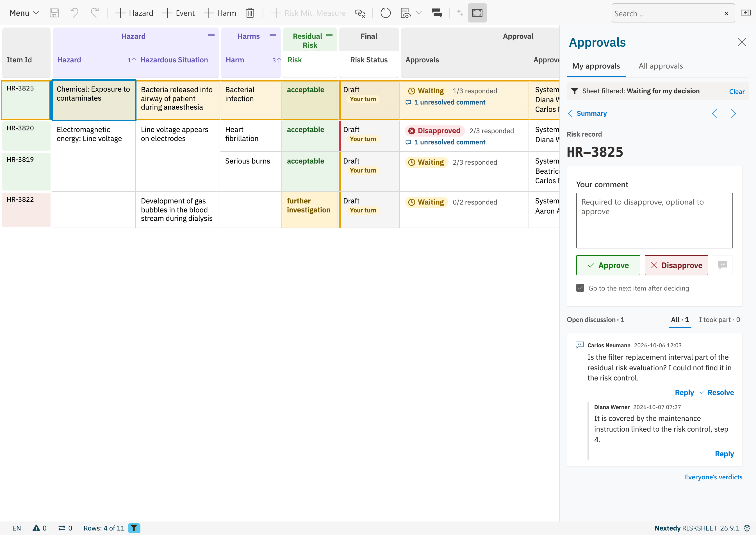Click the sparkle AI icon in the toolbar
Viewport: 756px width, 535px height.
pyautogui.click(x=460, y=13)
